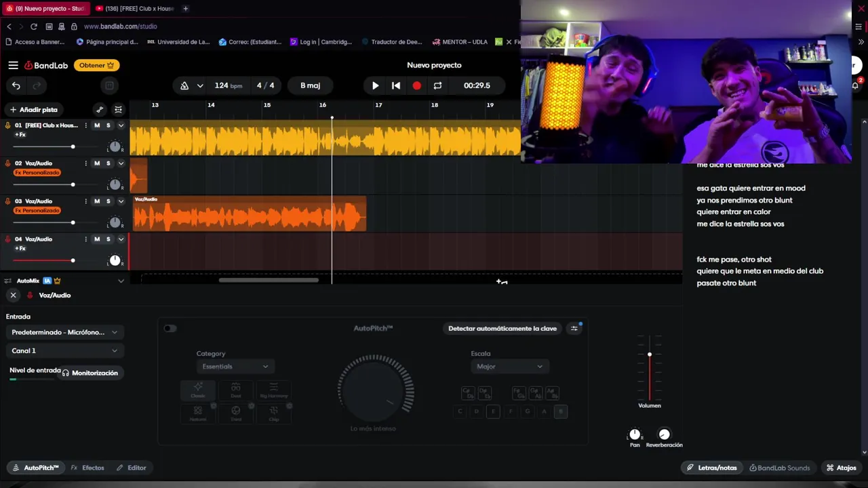Open options menu for track 03 Voz/Audio
The width and height of the screenshot is (868, 488).
(x=85, y=201)
